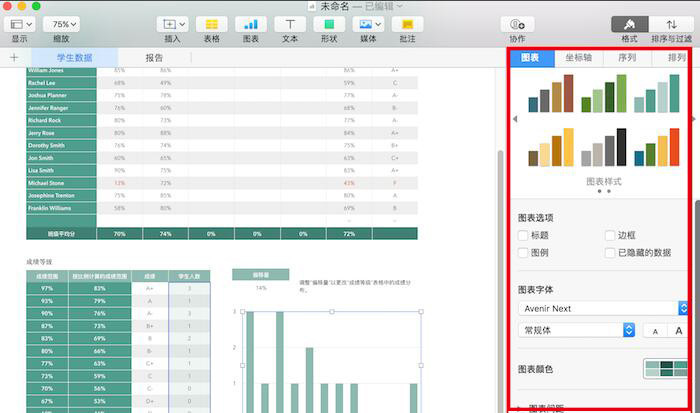Select the Lisa Smith row header

pyautogui.click(x=61, y=171)
